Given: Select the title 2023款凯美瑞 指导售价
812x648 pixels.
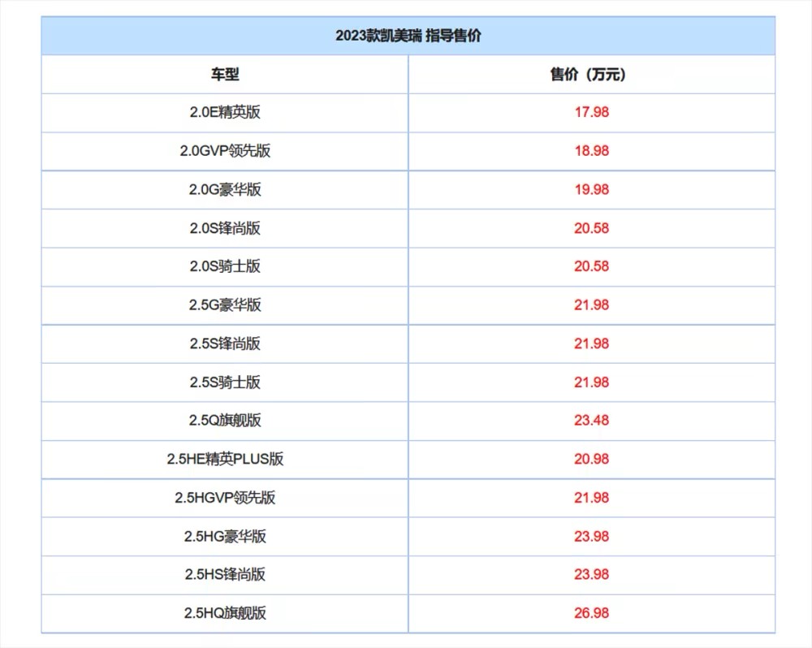Looking at the screenshot, I should [x=408, y=36].
